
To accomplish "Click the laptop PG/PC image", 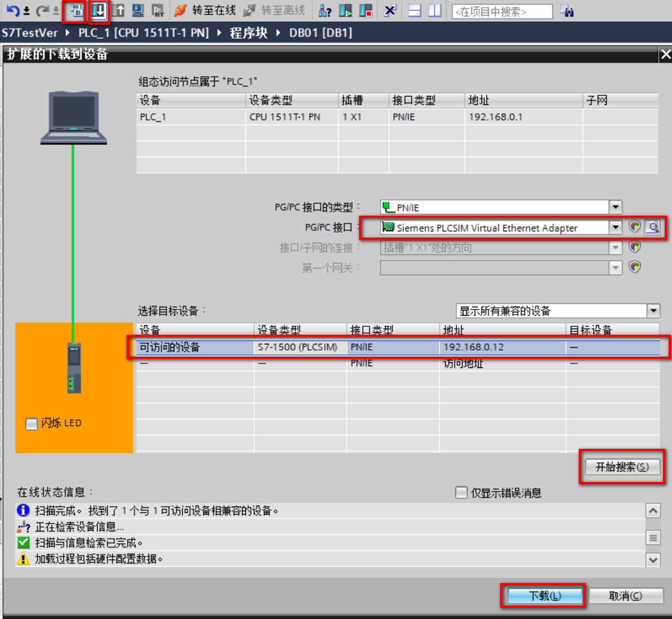I will coord(73,118).
